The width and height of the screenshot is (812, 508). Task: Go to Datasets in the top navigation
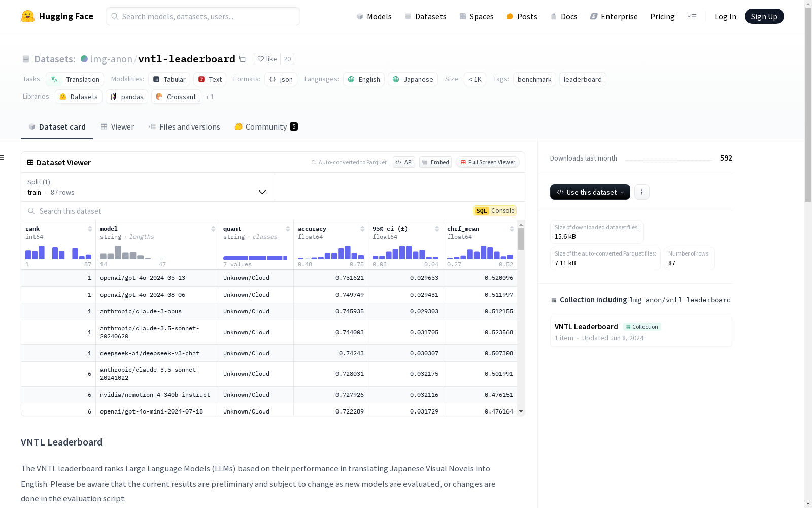[x=425, y=16]
